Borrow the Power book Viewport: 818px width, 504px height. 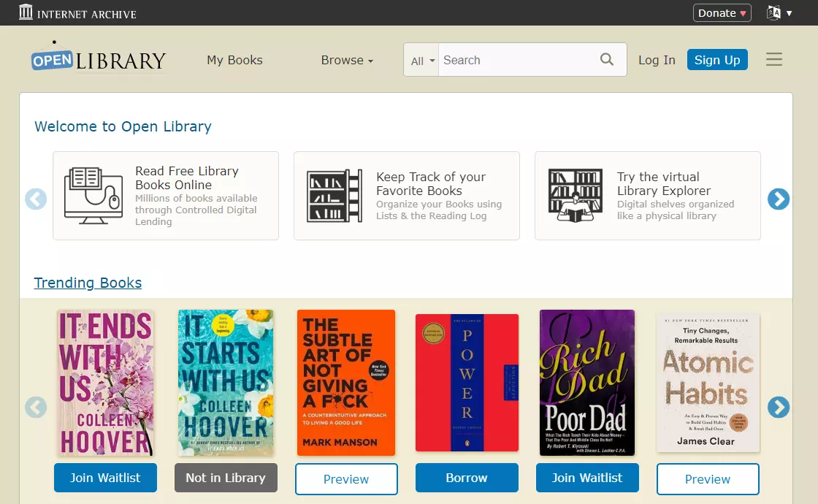(467, 478)
